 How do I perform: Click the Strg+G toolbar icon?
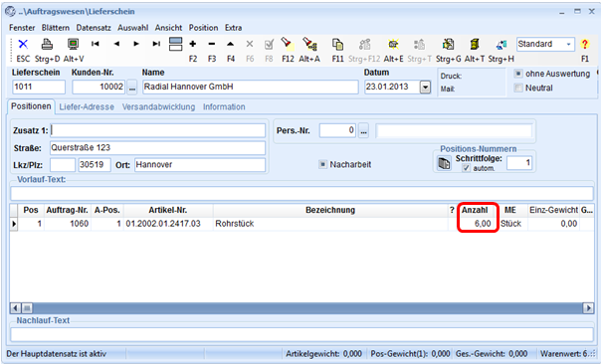point(448,45)
